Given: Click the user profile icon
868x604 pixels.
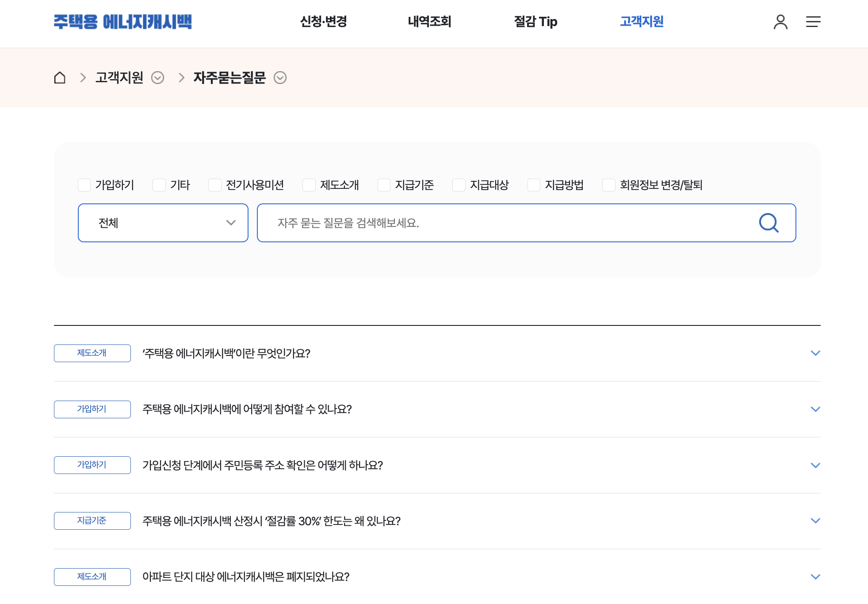Looking at the screenshot, I should [x=780, y=22].
